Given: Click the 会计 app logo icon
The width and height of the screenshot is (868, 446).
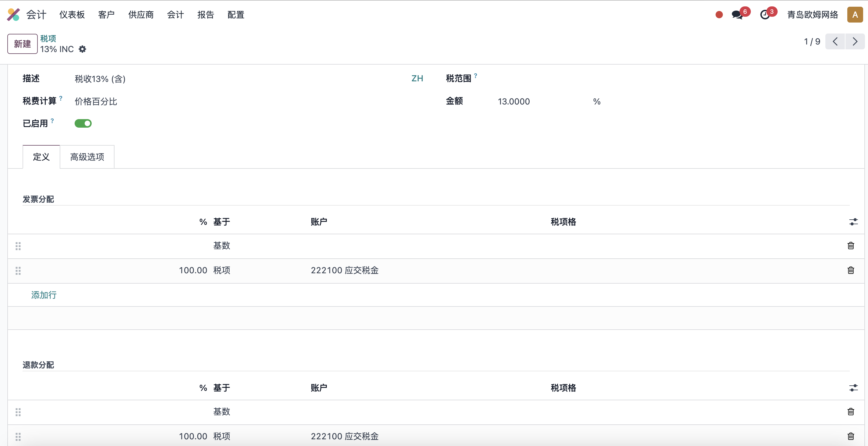Looking at the screenshot, I should point(13,15).
